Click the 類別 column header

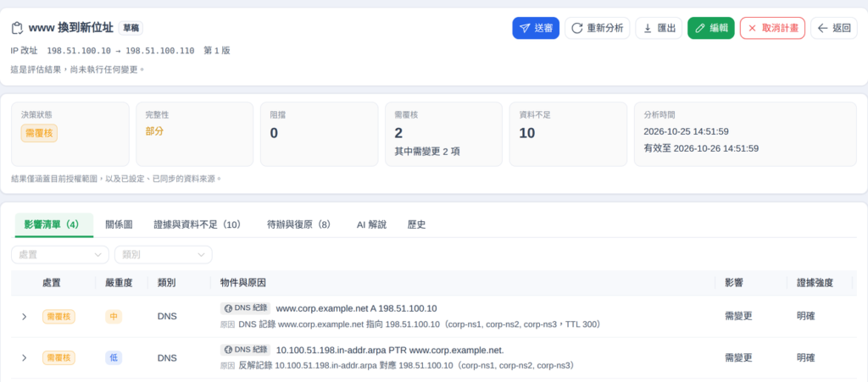167,283
